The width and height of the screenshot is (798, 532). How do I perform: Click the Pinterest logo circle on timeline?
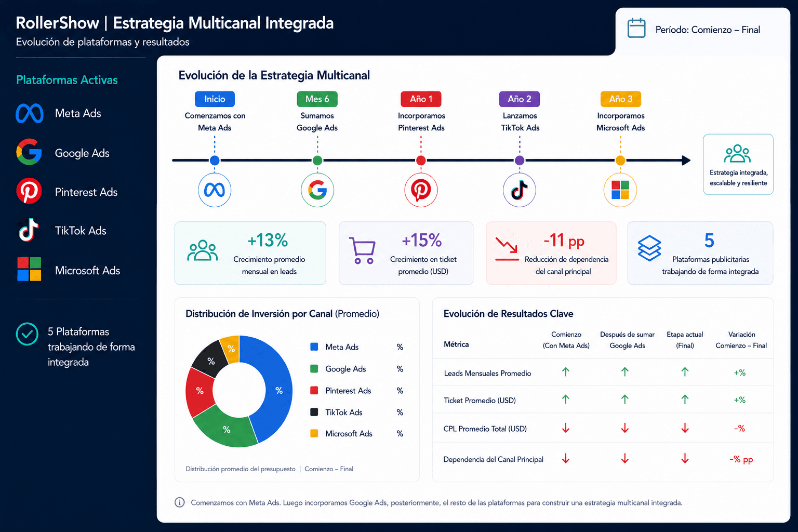point(421,190)
